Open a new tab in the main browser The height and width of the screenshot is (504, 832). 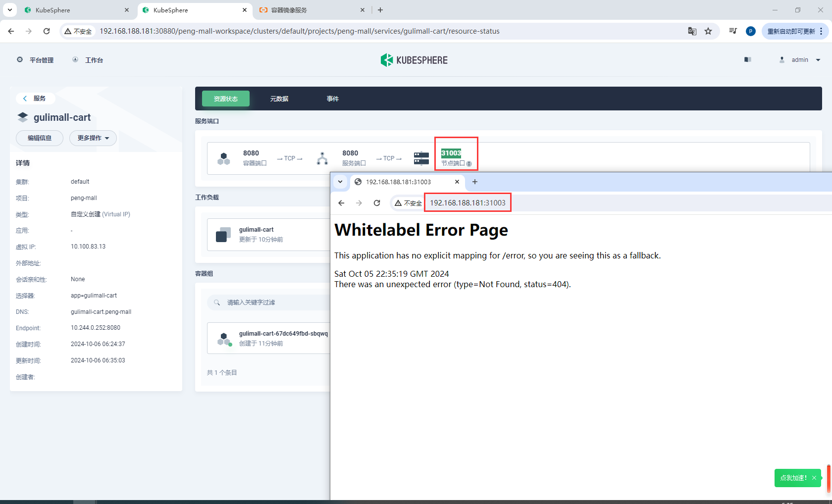click(x=380, y=10)
